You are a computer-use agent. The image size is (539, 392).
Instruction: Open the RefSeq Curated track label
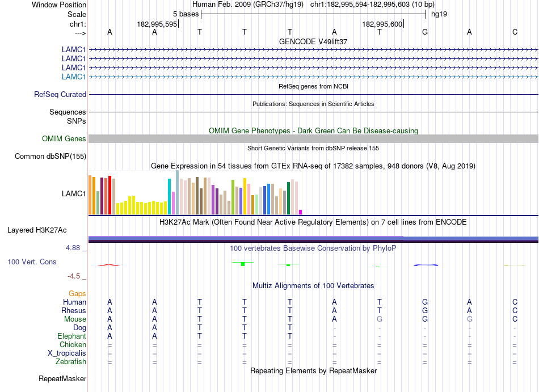point(60,95)
